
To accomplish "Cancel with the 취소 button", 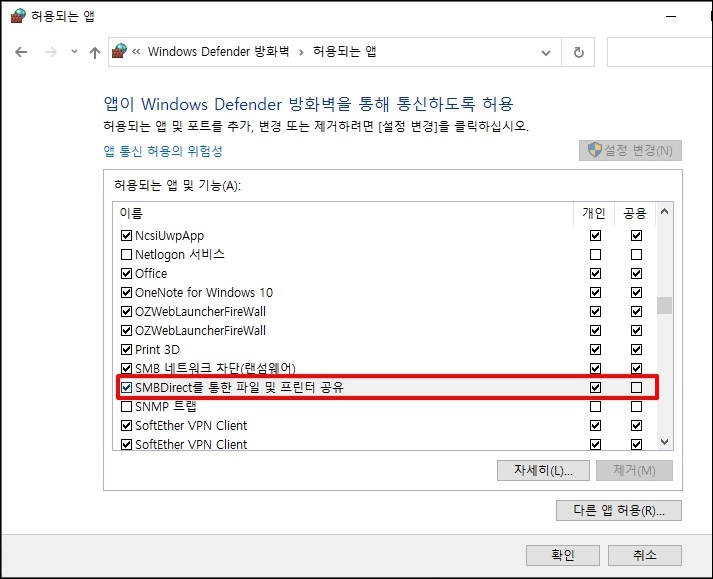I will click(x=645, y=555).
